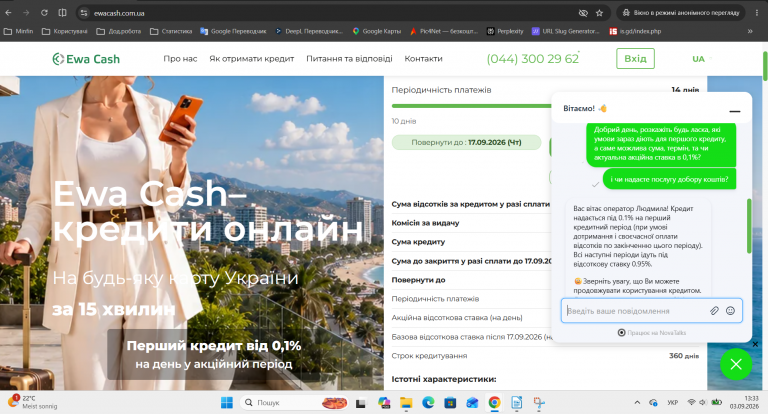Open the DeepL Переводчик bookmark
The height and width of the screenshot is (414, 768).
pyautogui.click(x=309, y=31)
